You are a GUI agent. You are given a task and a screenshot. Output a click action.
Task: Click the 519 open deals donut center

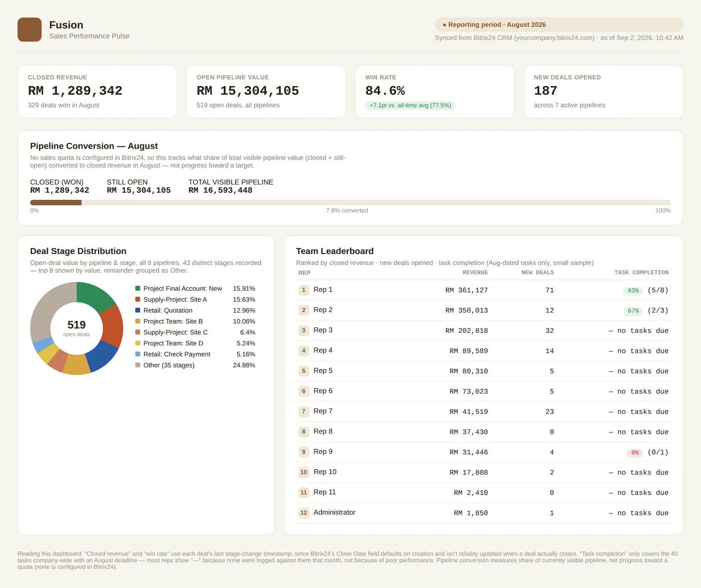[x=77, y=328]
